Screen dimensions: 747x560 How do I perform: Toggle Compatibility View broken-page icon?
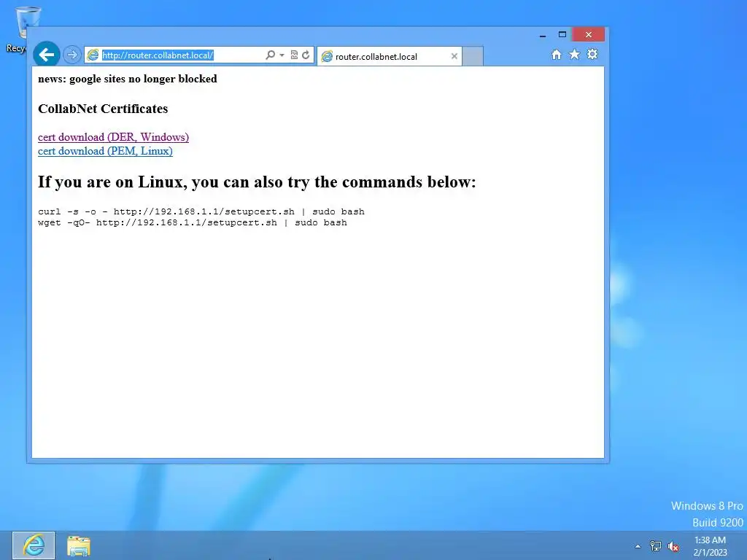[x=294, y=55]
